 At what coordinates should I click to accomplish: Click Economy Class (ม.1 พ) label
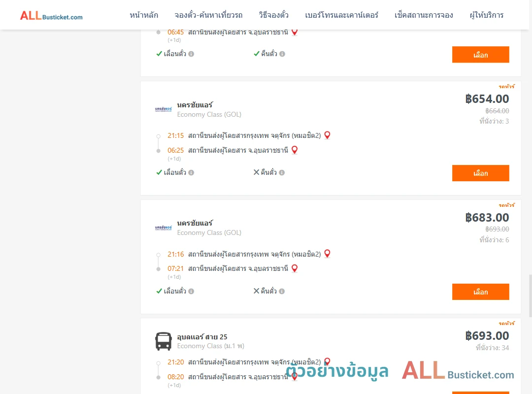pyautogui.click(x=210, y=346)
